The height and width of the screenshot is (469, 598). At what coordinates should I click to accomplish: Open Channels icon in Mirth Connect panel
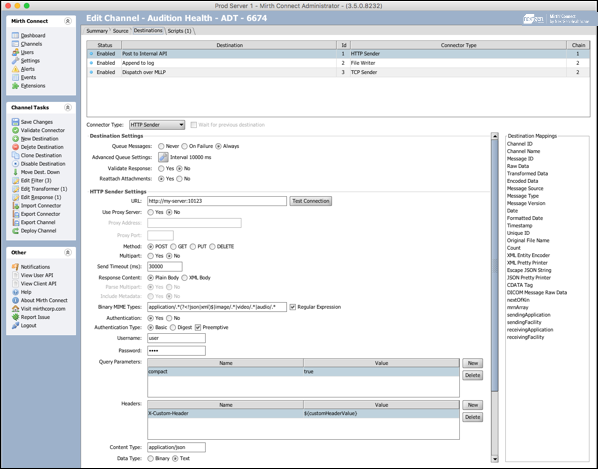click(x=15, y=44)
